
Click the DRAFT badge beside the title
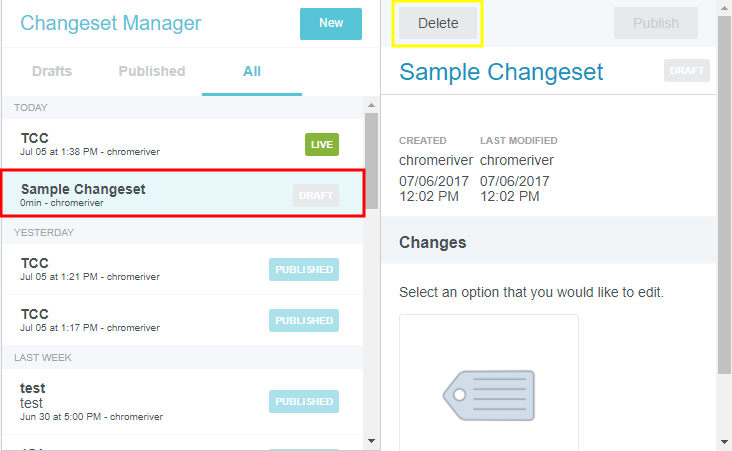click(x=686, y=70)
